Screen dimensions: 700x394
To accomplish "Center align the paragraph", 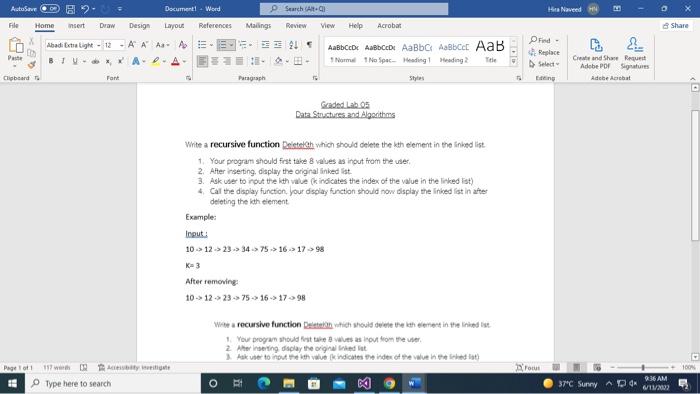I will (x=215, y=61).
